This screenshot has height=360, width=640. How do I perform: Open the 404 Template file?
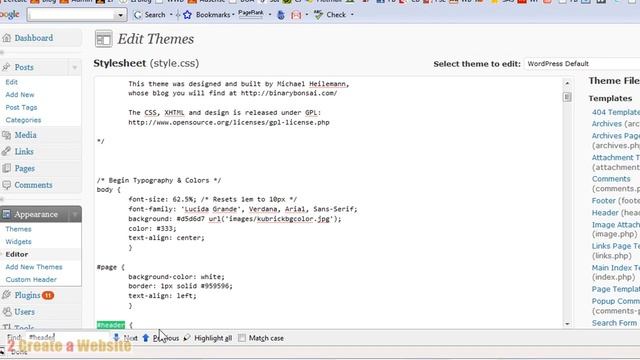616,112
